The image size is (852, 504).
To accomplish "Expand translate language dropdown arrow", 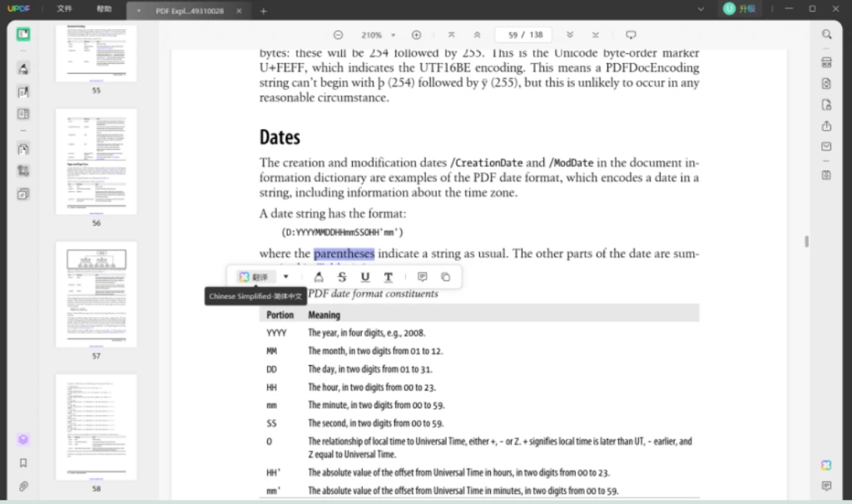I will click(x=286, y=277).
